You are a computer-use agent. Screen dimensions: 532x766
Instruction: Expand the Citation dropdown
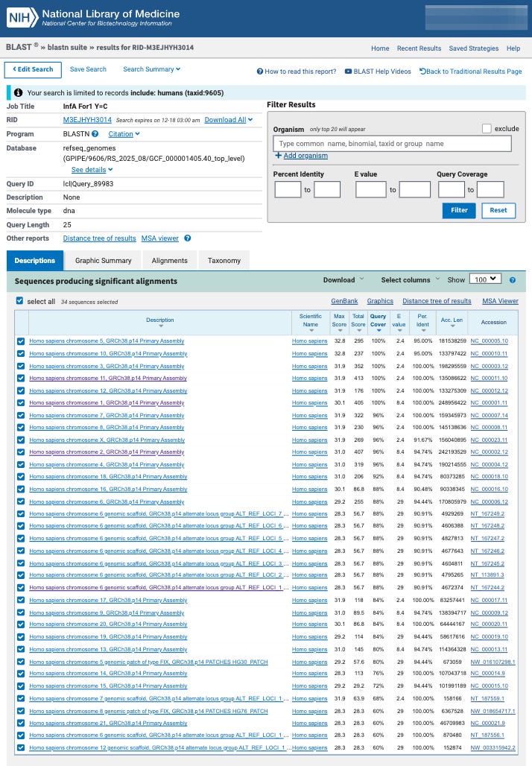pyautogui.click(x=124, y=134)
